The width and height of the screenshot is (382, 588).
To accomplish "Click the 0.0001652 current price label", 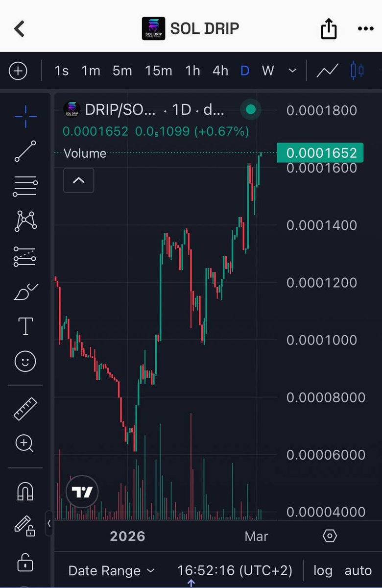I will (320, 153).
